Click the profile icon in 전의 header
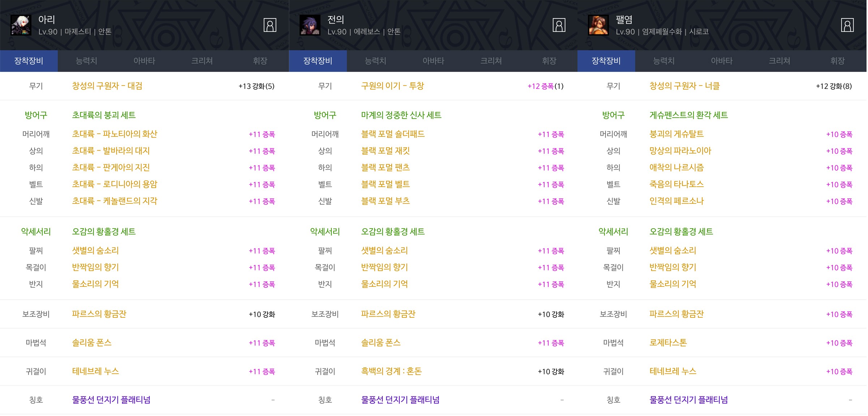This screenshot has height=416, width=868. point(559,25)
